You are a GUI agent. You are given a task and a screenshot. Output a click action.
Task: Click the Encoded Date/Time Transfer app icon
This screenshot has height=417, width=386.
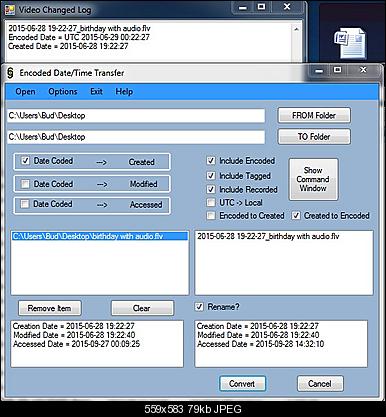(10, 73)
